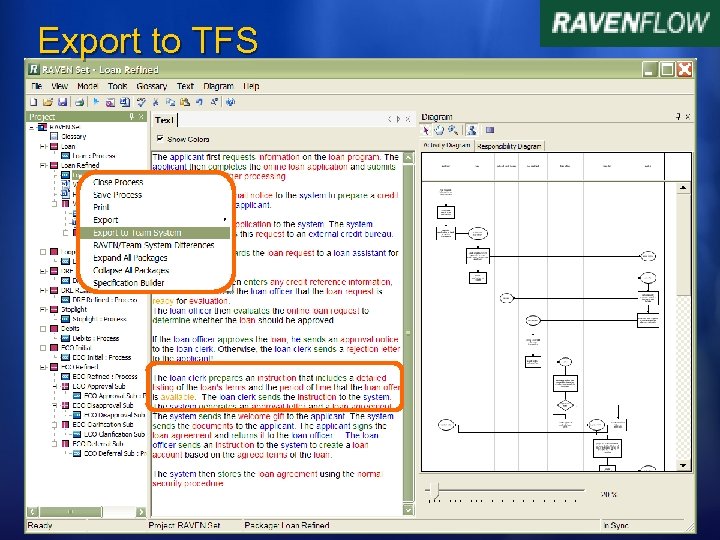Toggle the ECO Approval Sub expander
This screenshot has height=540, width=720.
[x=54, y=386]
